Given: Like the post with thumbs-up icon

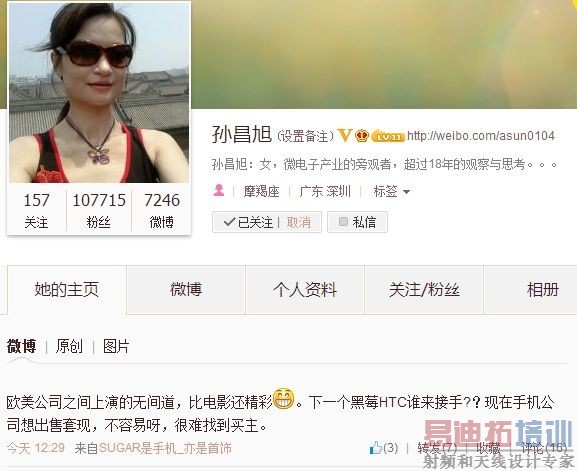Looking at the screenshot, I should [376, 447].
